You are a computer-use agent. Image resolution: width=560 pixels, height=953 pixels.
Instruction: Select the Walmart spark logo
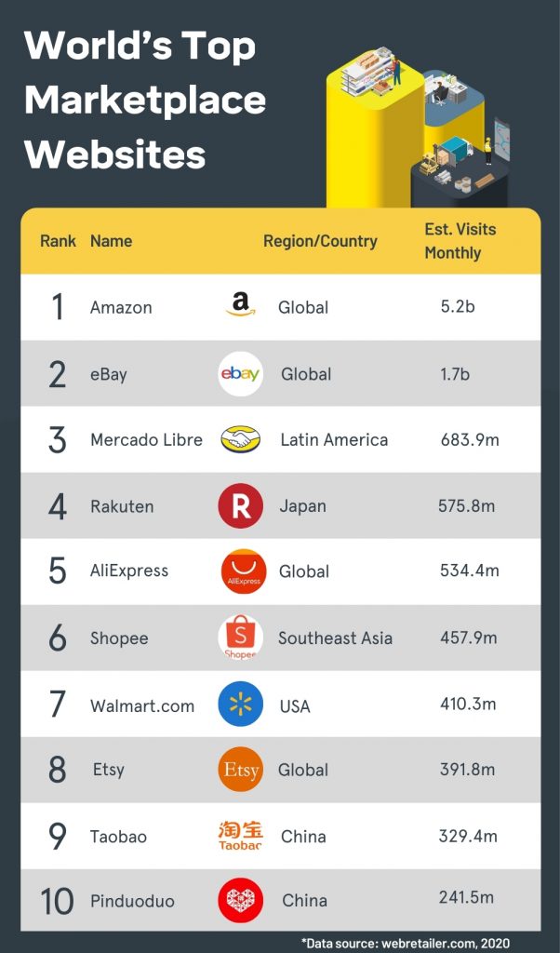240,705
